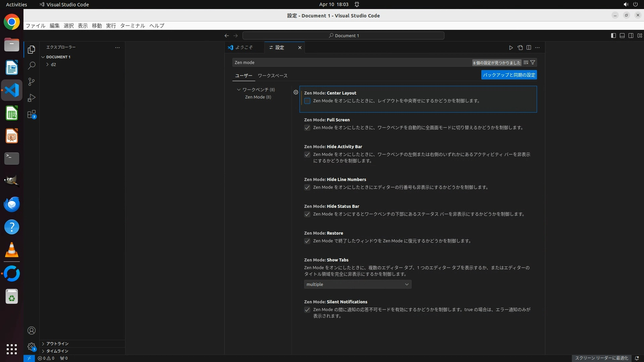Expand the アウトライン section
This screenshot has width=644, height=362.
coord(57,344)
